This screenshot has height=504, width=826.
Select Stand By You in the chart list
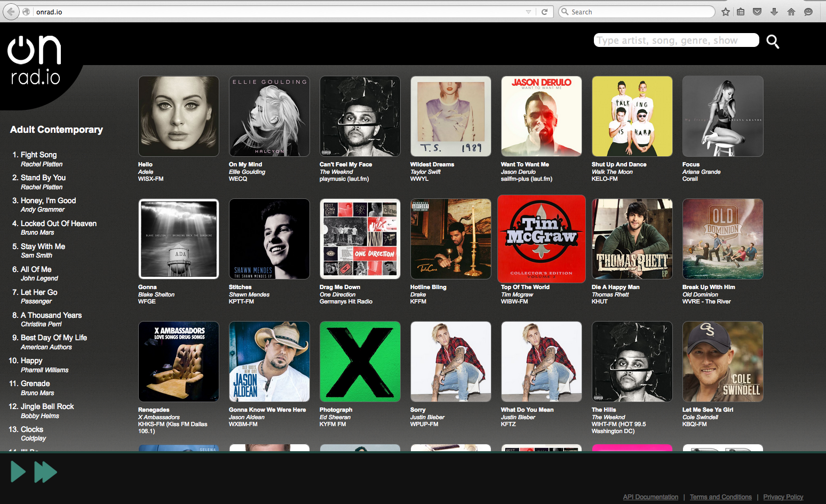(43, 178)
